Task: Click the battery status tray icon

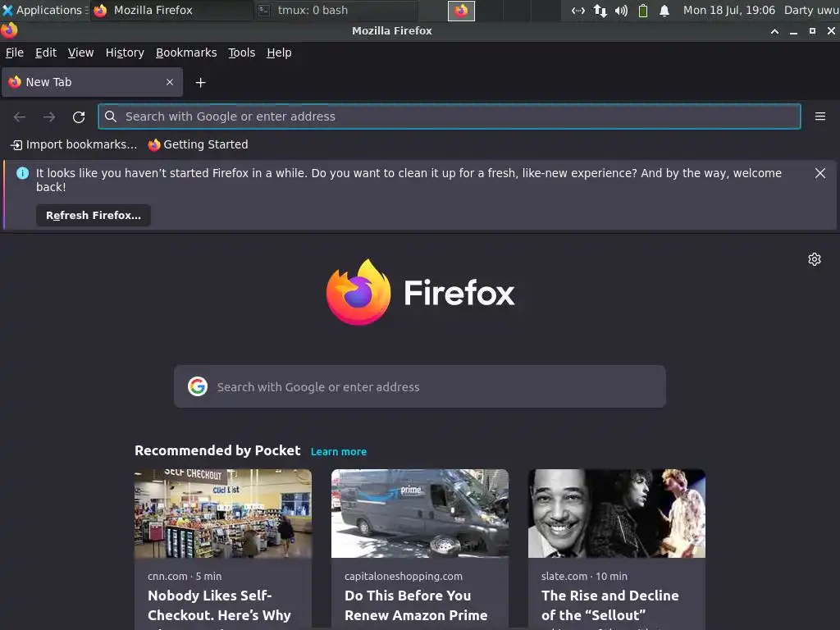Action: point(643,10)
